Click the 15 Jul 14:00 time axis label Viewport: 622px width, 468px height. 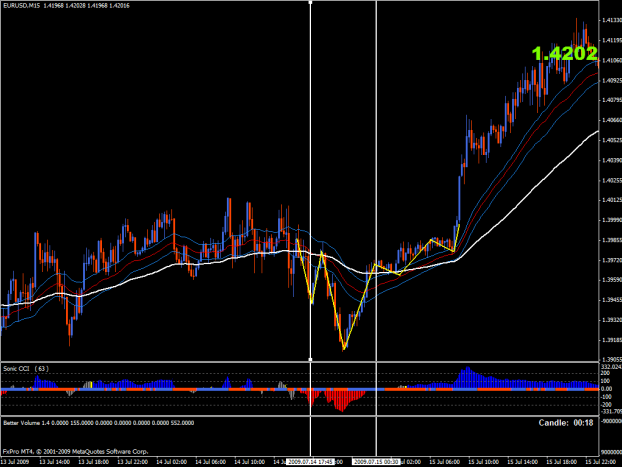click(x=522, y=462)
